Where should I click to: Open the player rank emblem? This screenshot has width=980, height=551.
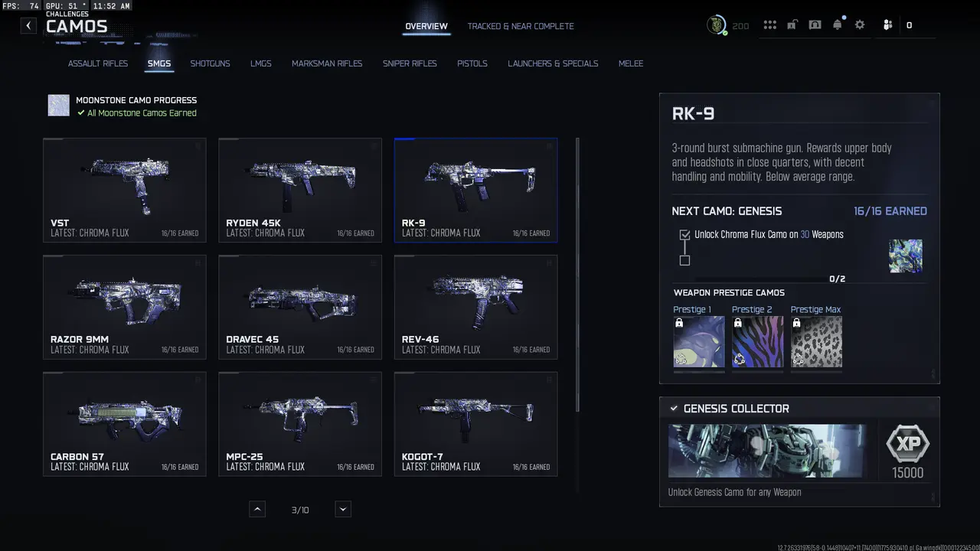pyautogui.click(x=717, y=25)
